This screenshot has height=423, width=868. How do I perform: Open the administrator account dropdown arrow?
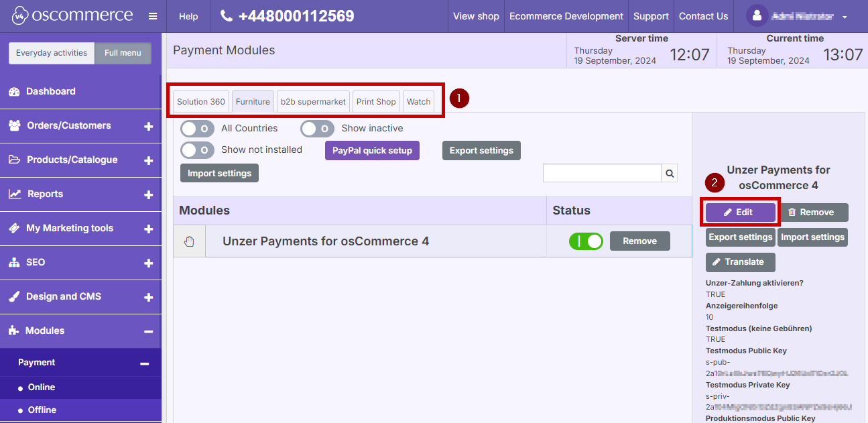845,17
